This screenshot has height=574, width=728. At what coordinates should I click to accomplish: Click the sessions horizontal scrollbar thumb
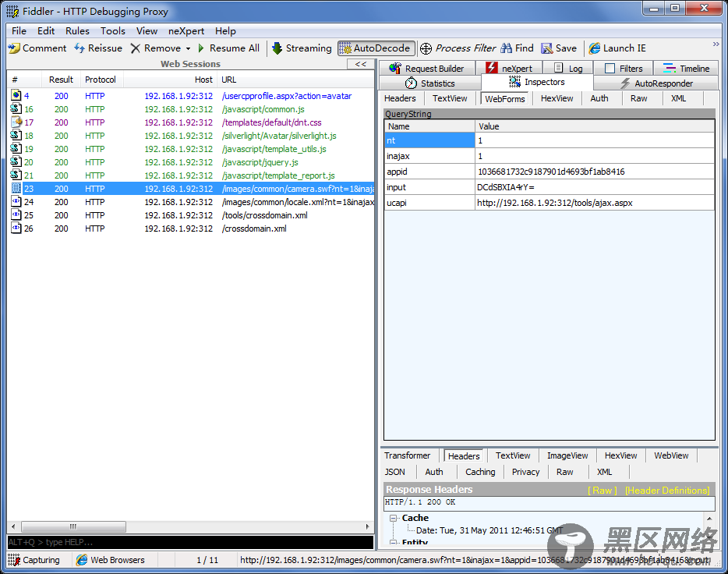pyautogui.click(x=73, y=526)
